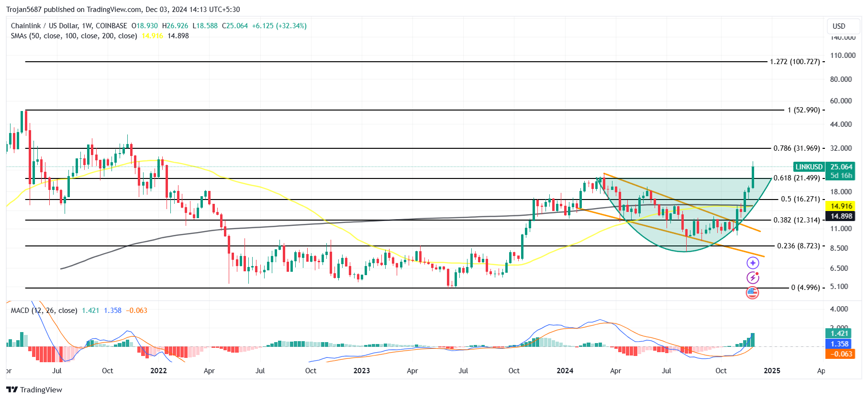Click the 2024 label on time axis
The image size is (868, 400).
coord(565,371)
